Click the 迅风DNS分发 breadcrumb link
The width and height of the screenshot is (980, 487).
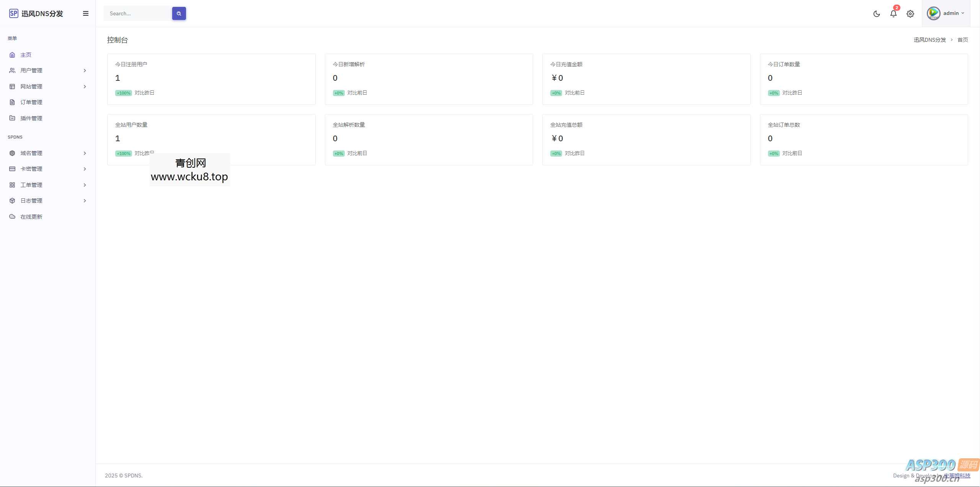tap(929, 40)
